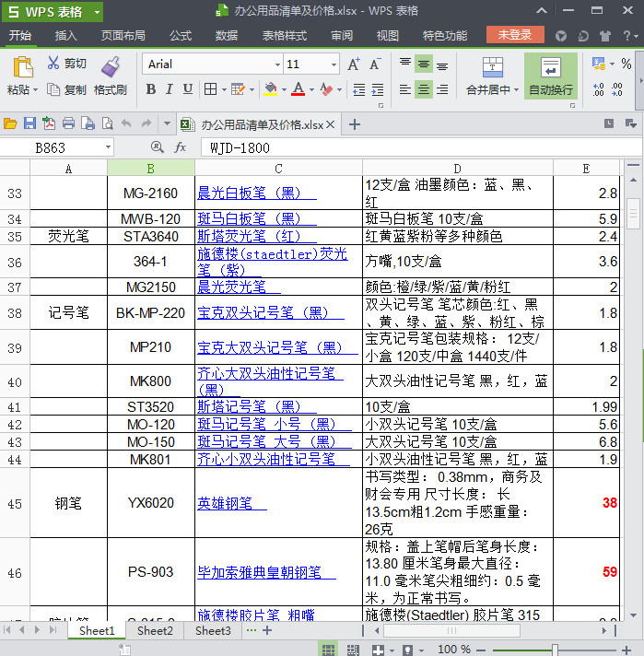Click Merge and Center (合并居中) icon
Image resolution: width=644 pixels, height=656 pixels.
[x=493, y=68]
